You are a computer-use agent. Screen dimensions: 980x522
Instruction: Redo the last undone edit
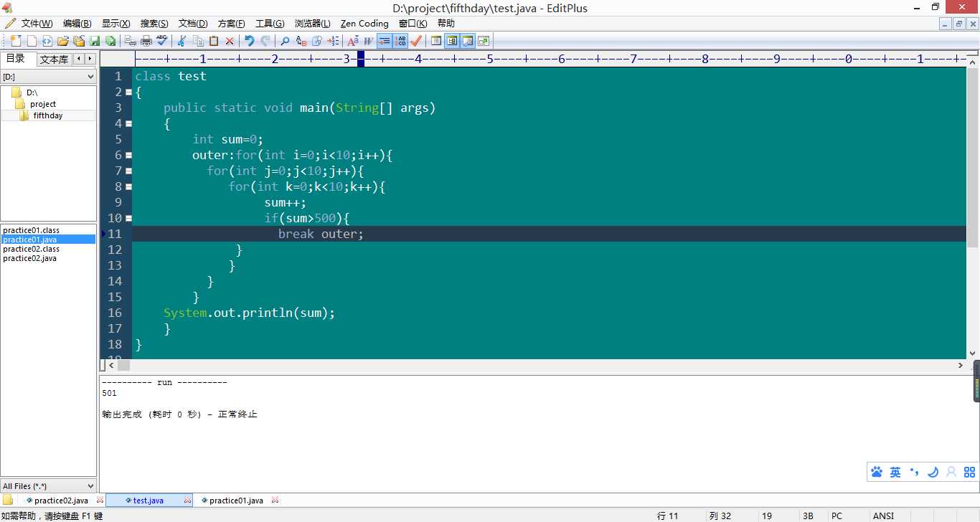click(265, 41)
